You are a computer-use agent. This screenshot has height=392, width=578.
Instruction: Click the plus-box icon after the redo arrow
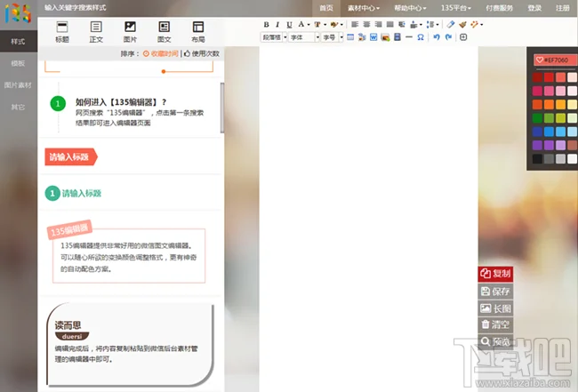pos(463,36)
